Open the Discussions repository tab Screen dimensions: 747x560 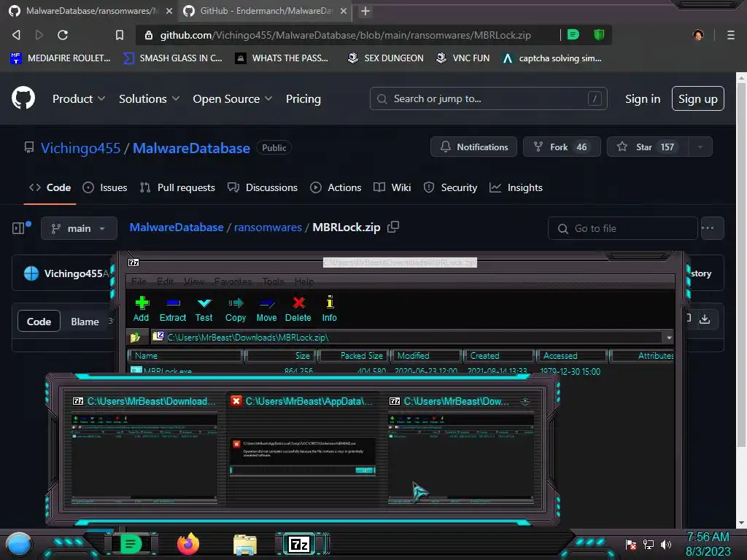[x=263, y=187]
